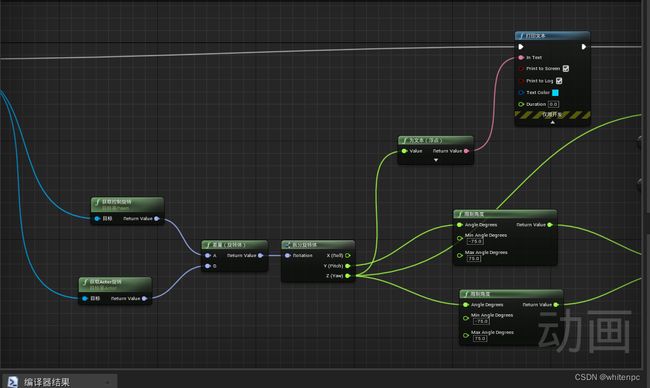
Task: Select the Break Rotator node title bar
Action: 318,245
